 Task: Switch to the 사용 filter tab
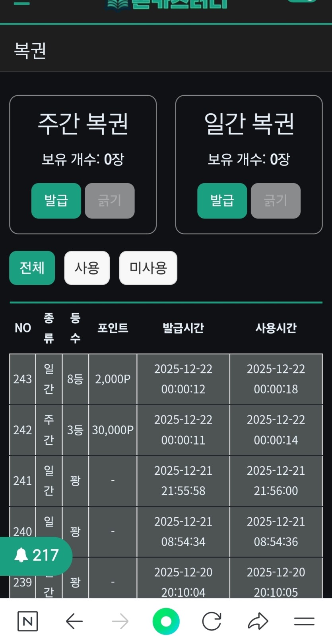tap(87, 268)
